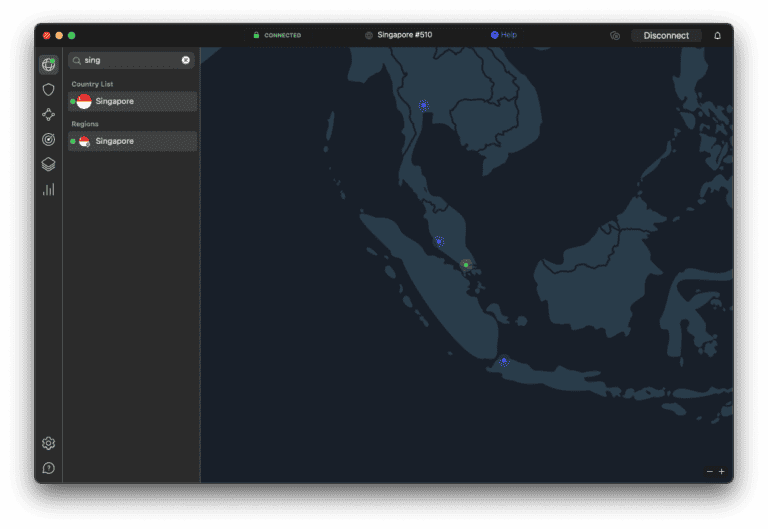Click the stacked layers sidebar icon

coord(48,165)
